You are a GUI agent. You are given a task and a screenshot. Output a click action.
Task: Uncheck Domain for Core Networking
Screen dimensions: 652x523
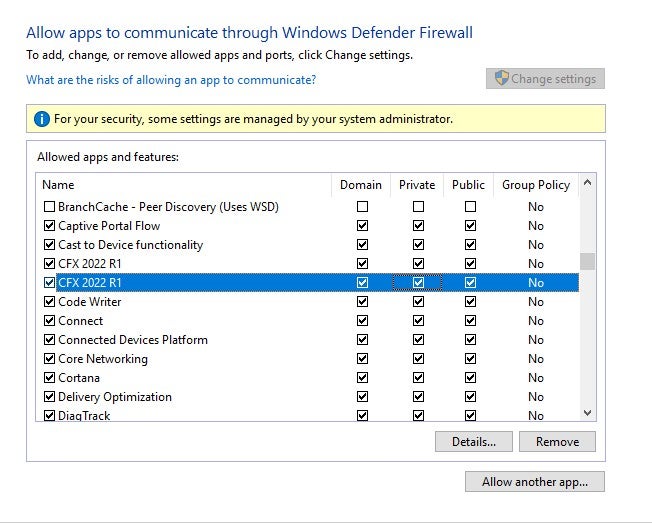(x=363, y=358)
